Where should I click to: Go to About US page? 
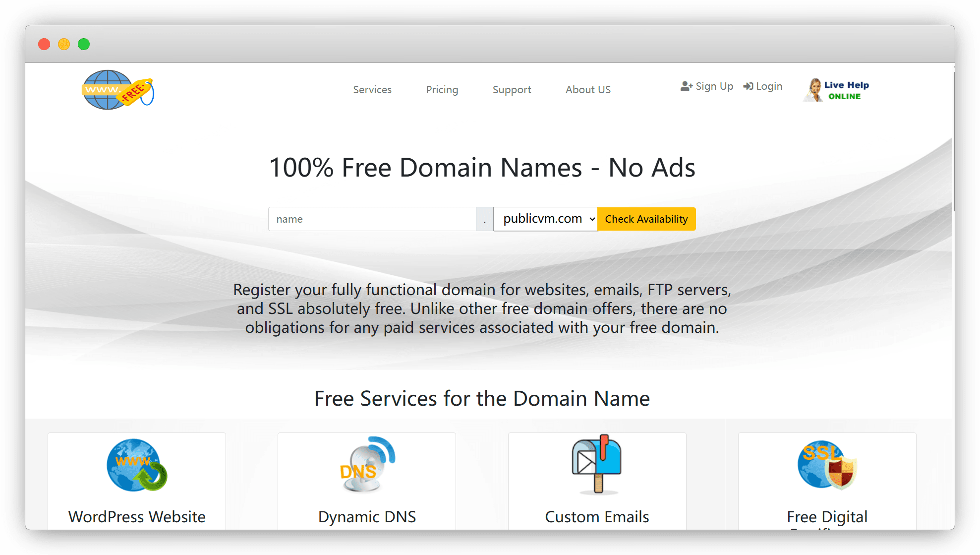588,90
